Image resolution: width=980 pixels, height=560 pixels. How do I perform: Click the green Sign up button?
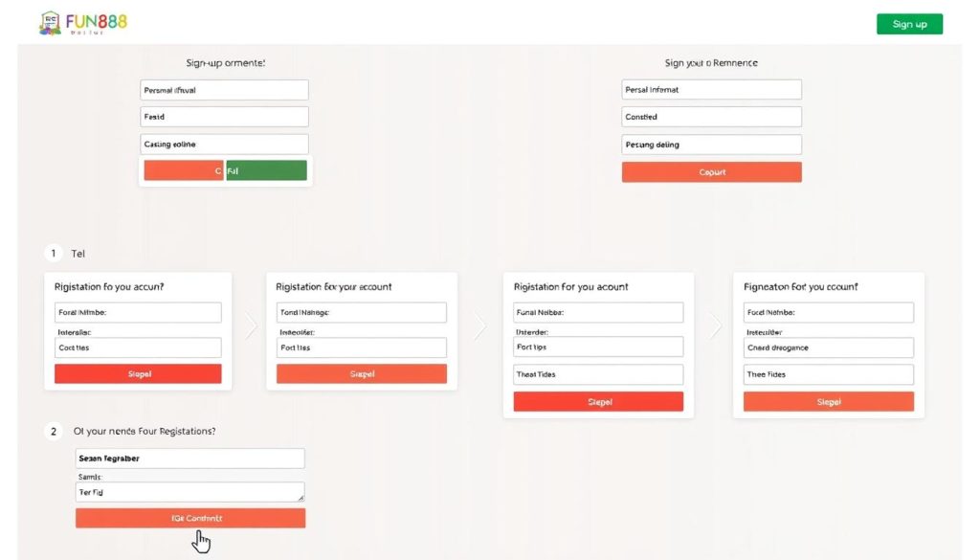909,24
